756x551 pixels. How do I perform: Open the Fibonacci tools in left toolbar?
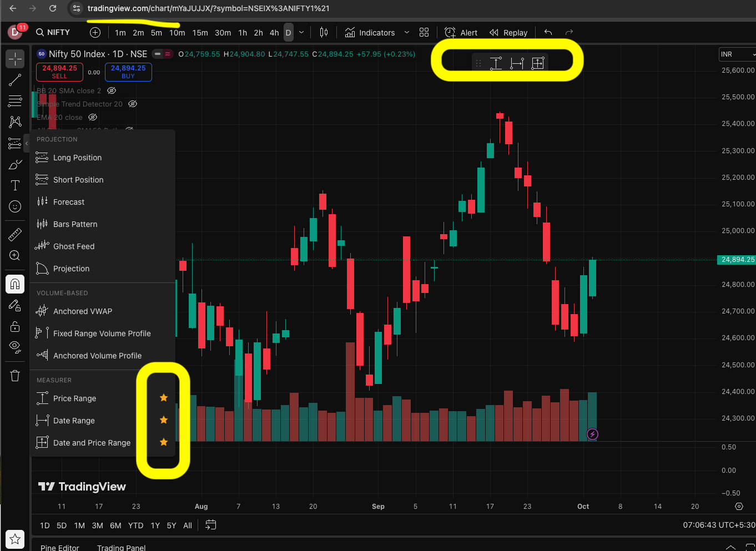(15, 101)
